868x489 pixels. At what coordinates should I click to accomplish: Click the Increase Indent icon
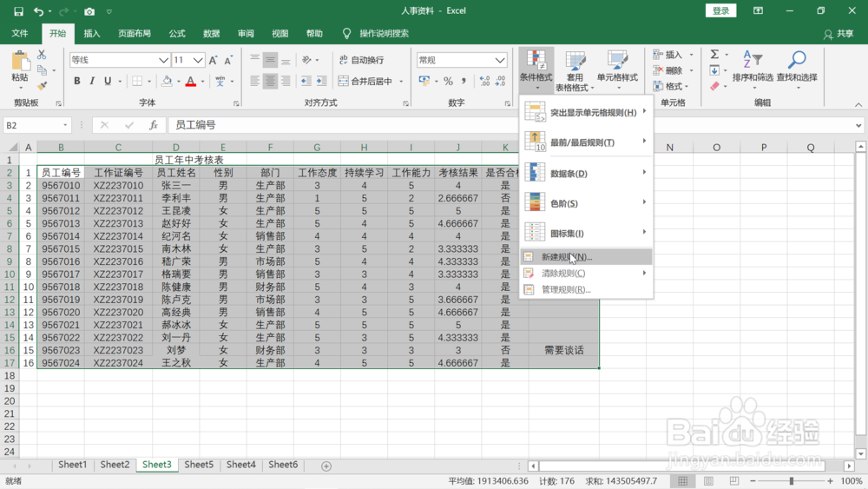pos(321,82)
